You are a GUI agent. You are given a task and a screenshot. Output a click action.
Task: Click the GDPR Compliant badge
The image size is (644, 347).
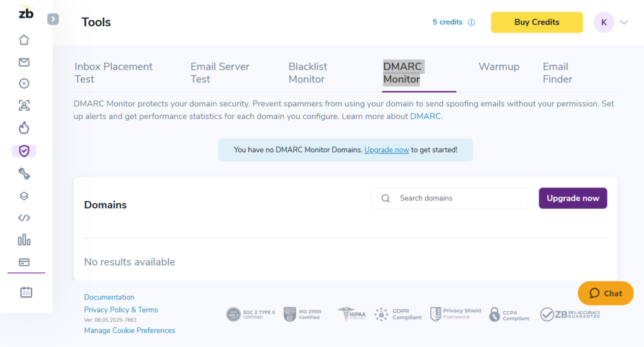click(398, 314)
